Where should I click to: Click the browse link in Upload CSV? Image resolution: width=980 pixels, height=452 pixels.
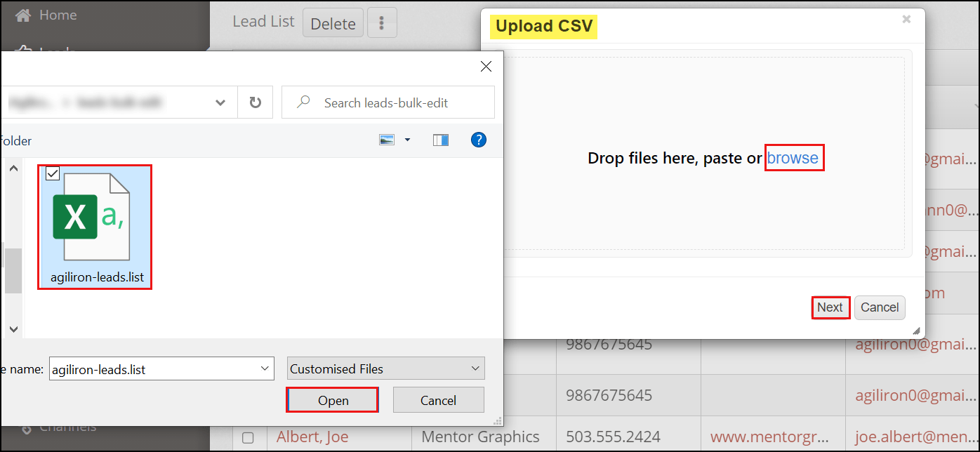point(794,158)
